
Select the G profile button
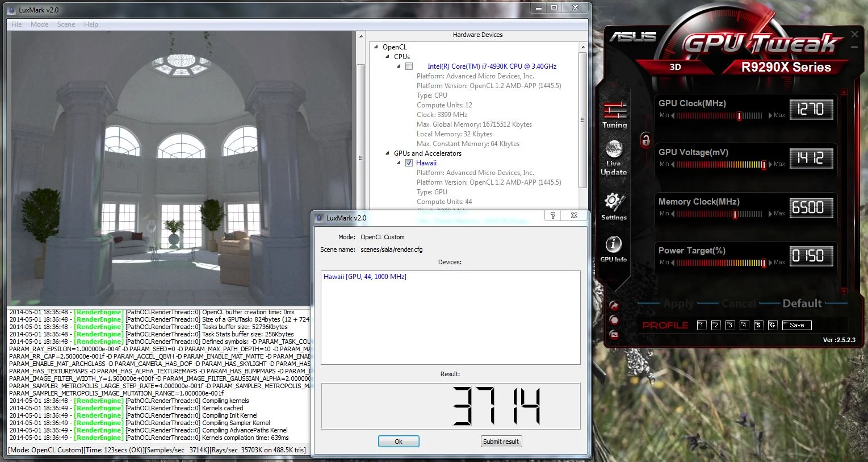point(773,325)
